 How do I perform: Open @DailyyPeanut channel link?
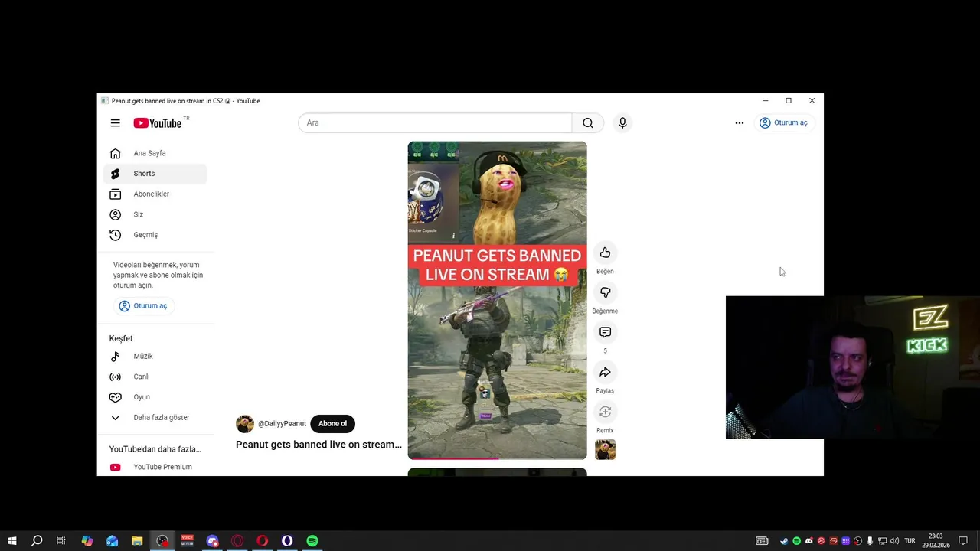282,423
